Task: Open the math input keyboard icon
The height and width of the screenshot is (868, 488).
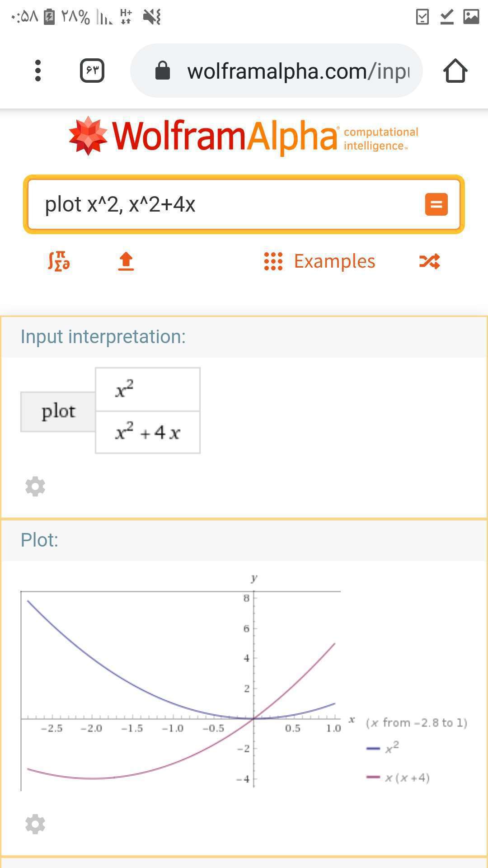Action: [x=59, y=261]
